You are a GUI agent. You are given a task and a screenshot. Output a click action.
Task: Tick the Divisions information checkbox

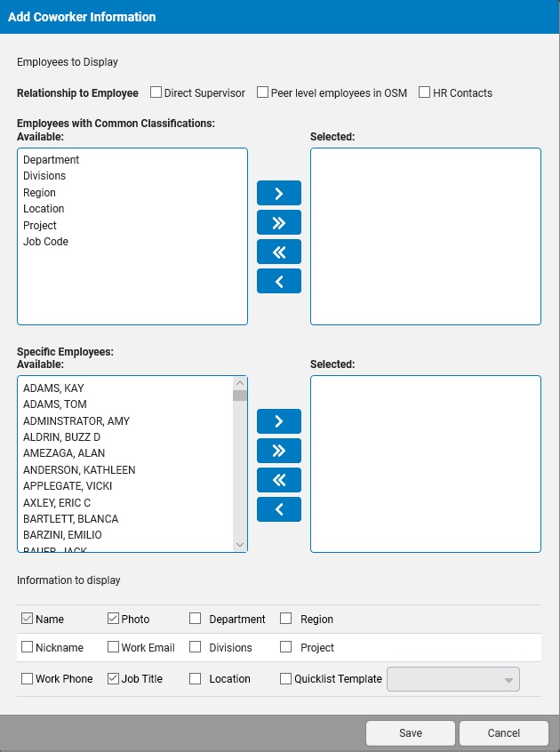click(x=196, y=647)
